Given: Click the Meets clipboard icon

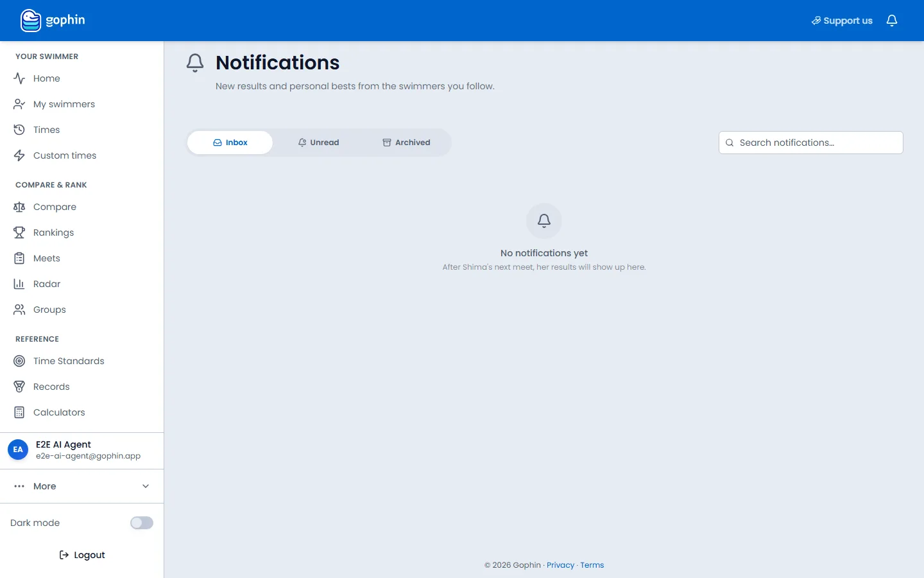Looking at the screenshot, I should 19,258.
